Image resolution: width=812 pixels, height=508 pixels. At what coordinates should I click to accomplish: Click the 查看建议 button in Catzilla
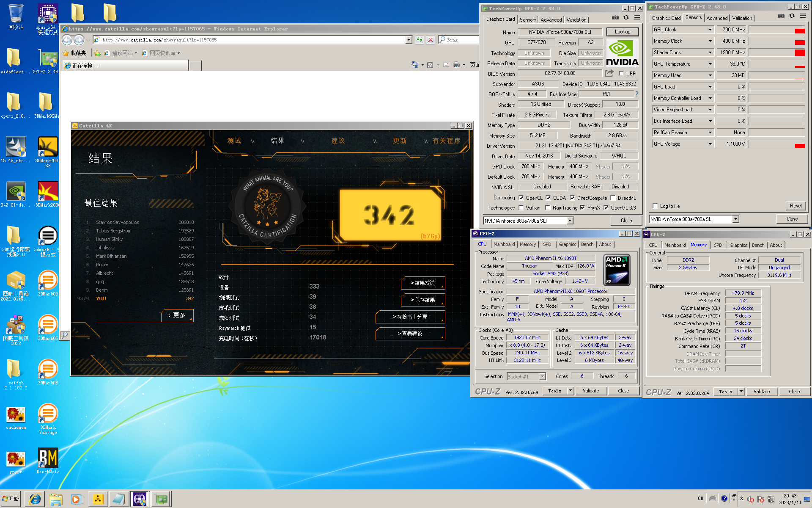coord(410,334)
